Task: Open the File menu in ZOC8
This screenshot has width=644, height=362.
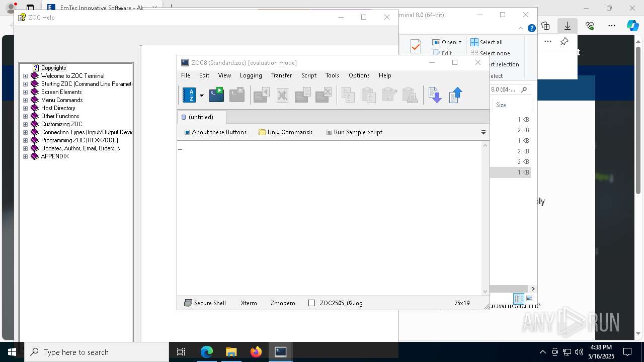Action: point(186,75)
